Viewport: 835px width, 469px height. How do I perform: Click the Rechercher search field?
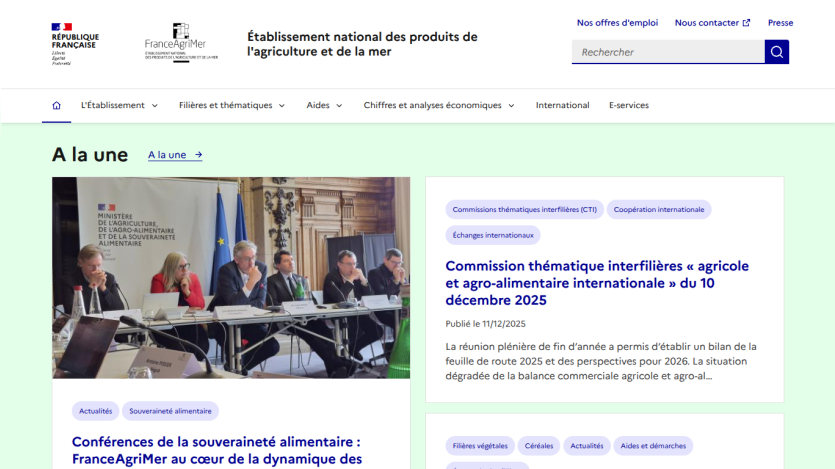668,52
